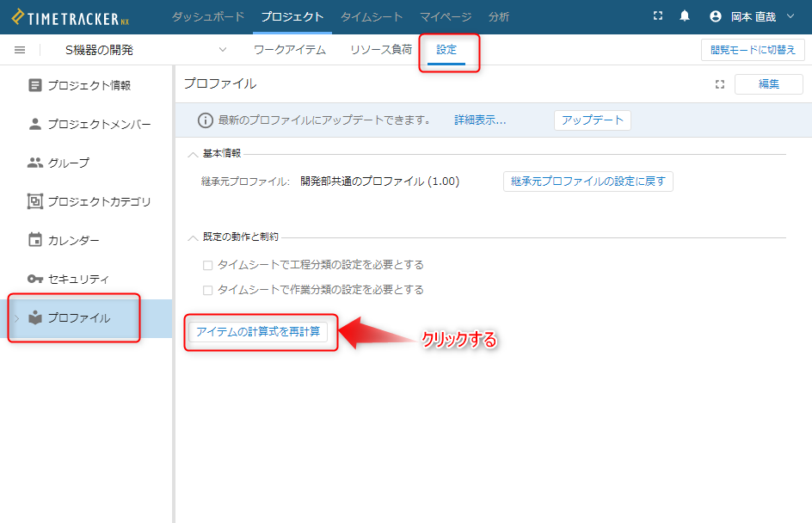Screen dimensions: 812x523
Task: Click the 岡本 直哉 user name
Action: coord(754,16)
